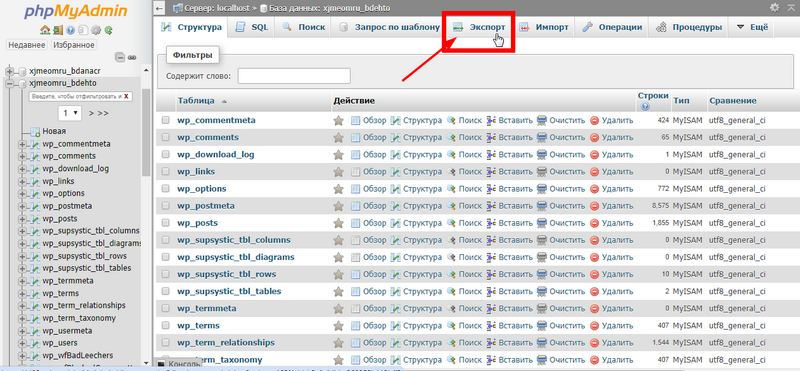Click favorite star for wp_termmeta row
The width and height of the screenshot is (800, 371).
pos(338,309)
